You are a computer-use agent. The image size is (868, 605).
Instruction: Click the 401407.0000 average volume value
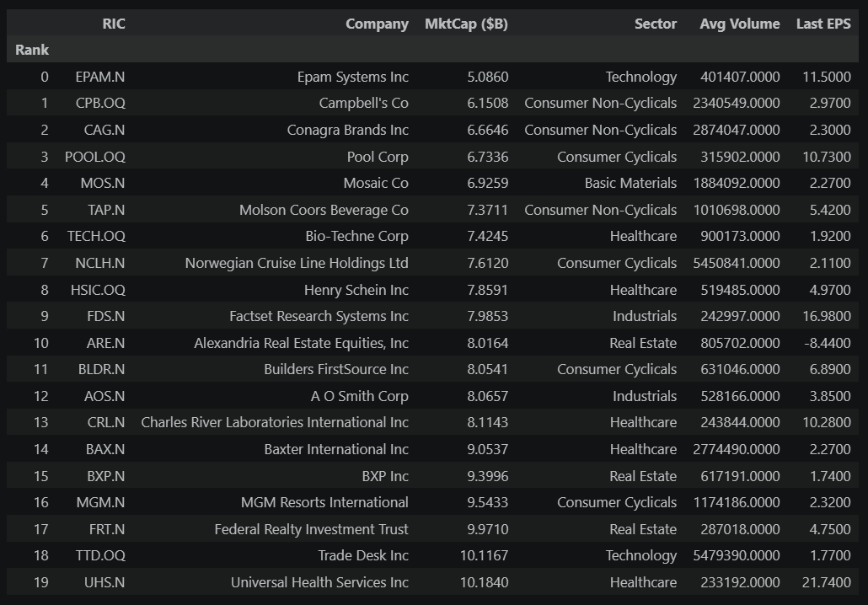click(740, 77)
